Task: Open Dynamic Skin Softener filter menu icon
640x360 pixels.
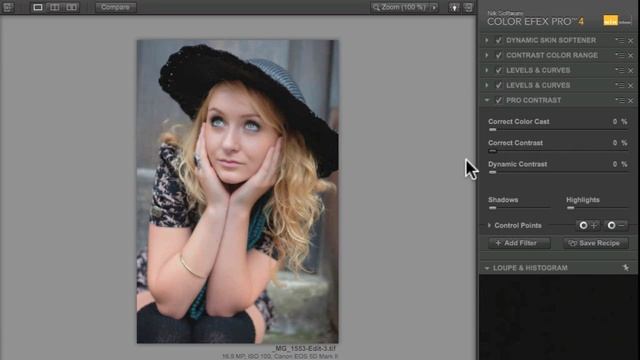Action: [620, 40]
